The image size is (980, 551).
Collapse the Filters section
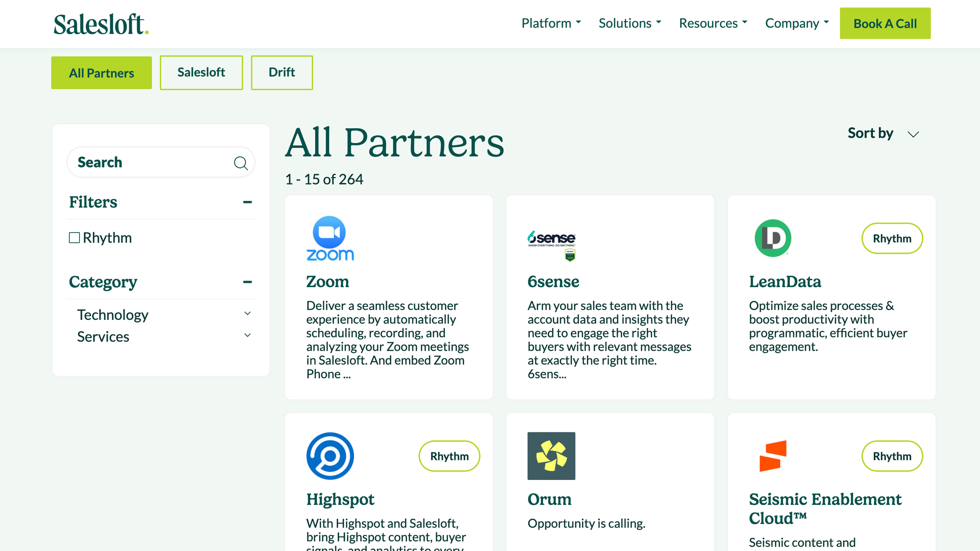pyautogui.click(x=247, y=202)
